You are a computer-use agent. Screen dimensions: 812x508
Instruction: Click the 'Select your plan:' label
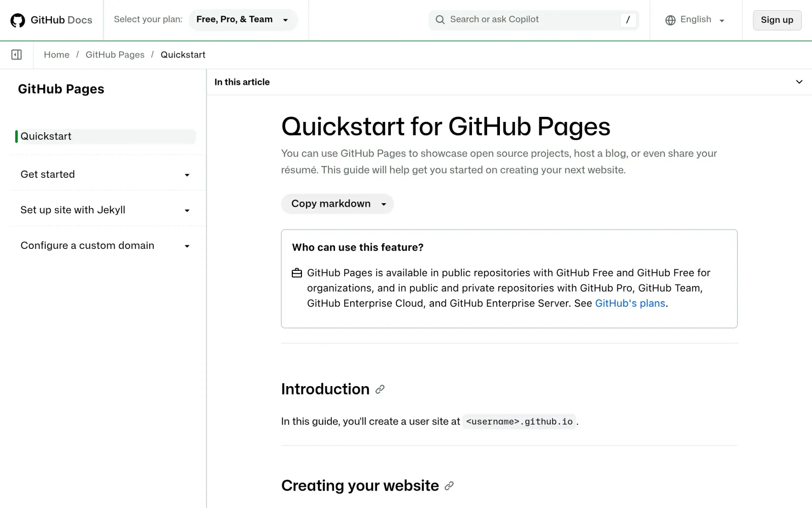point(148,19)
